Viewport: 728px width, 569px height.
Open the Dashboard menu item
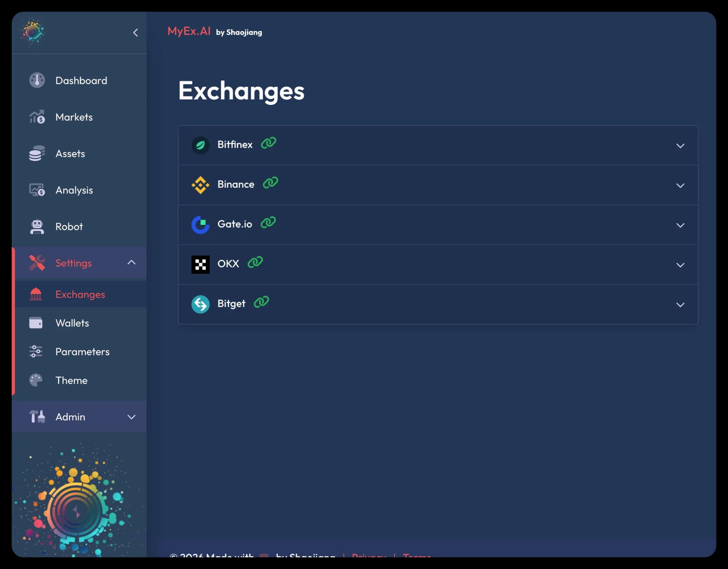79,81
